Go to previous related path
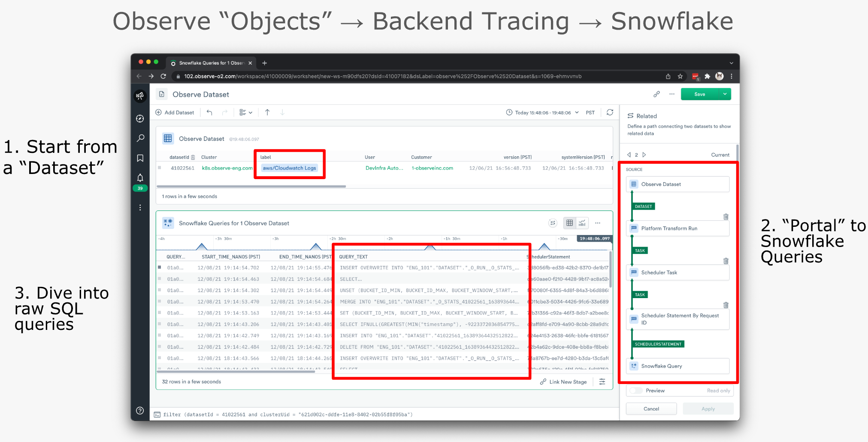The height and width of the screenshot is (442, 868). [629, 155]
